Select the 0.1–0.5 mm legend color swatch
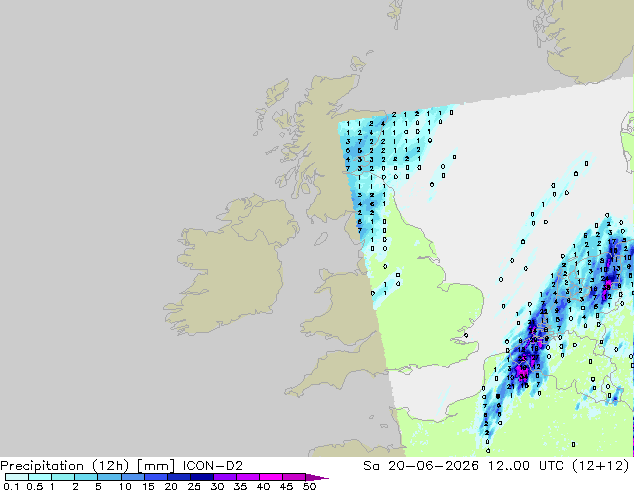The width and height of the screenshot is (634, 490). (x=17, y=477)
